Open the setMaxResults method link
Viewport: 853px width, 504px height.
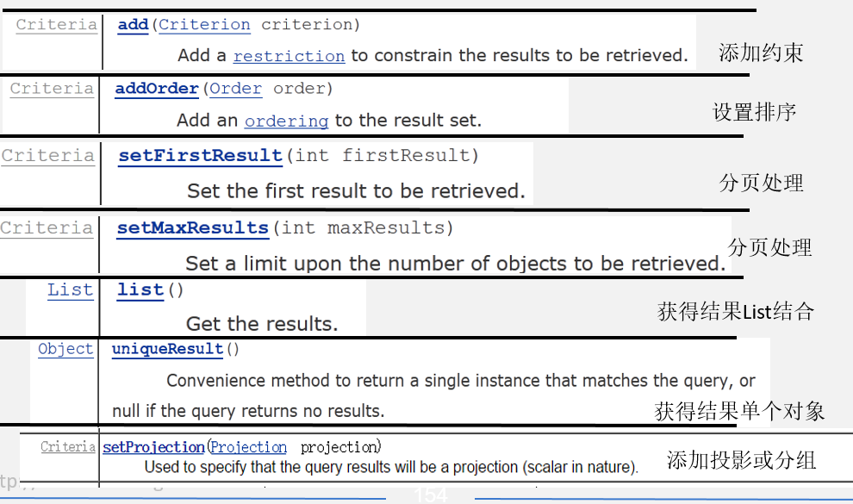(193, 228)
